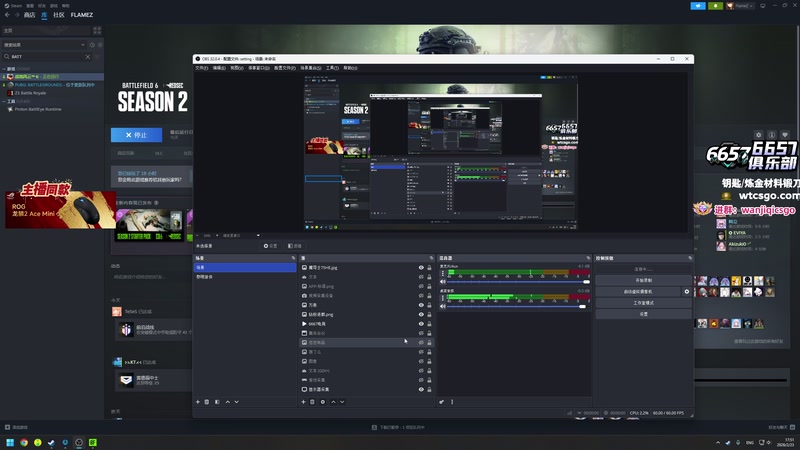The height and width of the screenshot is (450, 800).
Task: Collapse the 工具 category in Steam library
Action: coord(4,102)
